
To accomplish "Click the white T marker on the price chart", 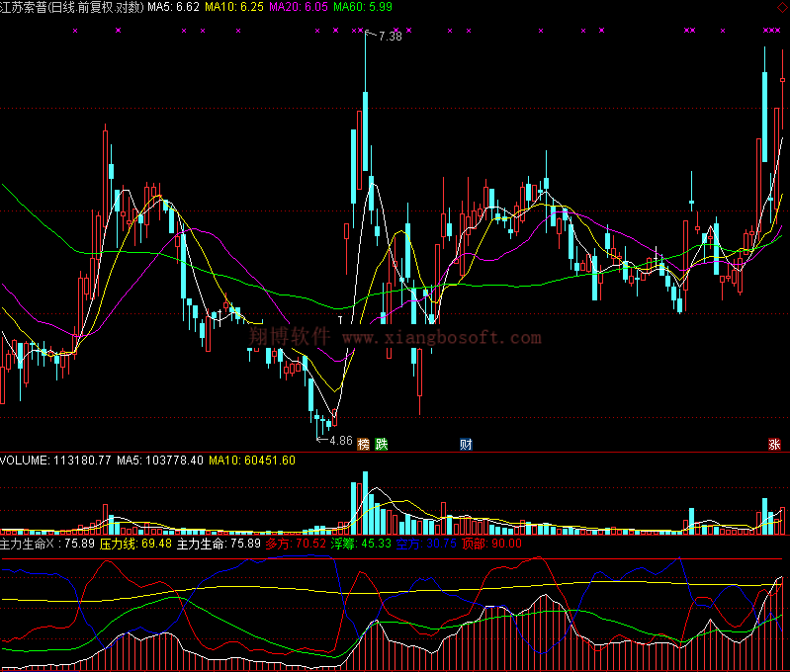I will pos(340,320).
